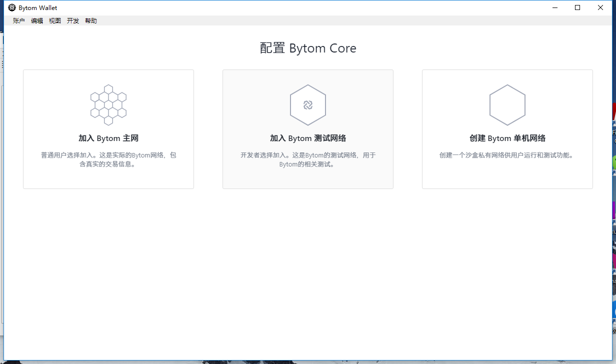Close the Bytom Wallet window

point(600,7)
